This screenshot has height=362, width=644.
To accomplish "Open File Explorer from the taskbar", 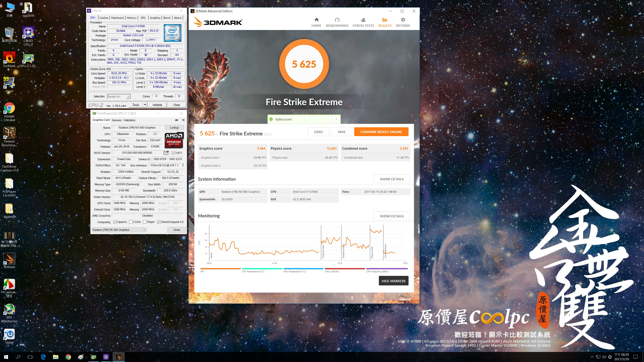I will [x=56, y=357].
